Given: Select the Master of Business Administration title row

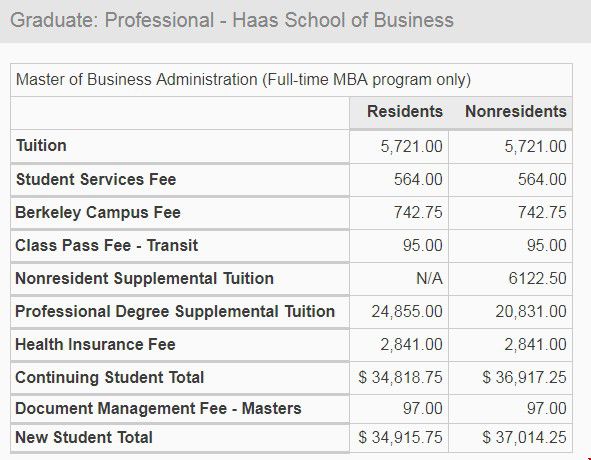Looking at the screenshot, I should [x=291, y=80].
